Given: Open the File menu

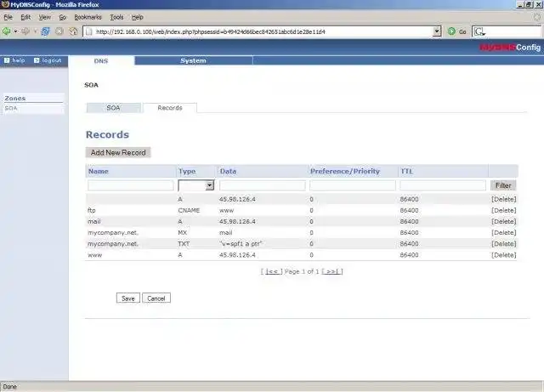Looking at the screenshot, I should click(x=8, y=17).
